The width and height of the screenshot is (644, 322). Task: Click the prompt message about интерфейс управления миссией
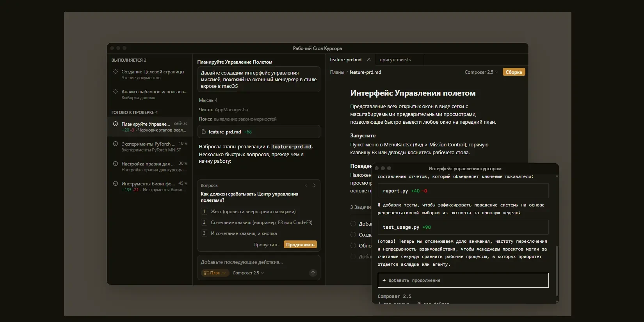259,79
